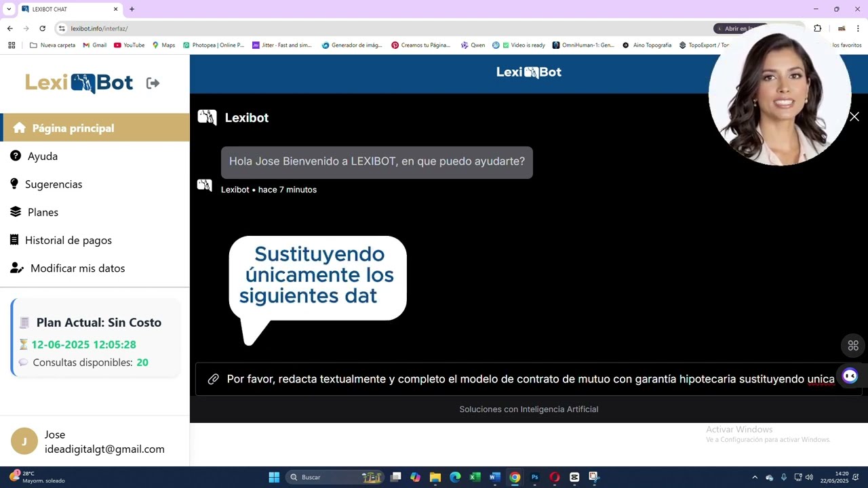This screenshot has width=868, height=488.
Task: Click the Plan Actual: Sin Costo card title
Action: [99, 323]
